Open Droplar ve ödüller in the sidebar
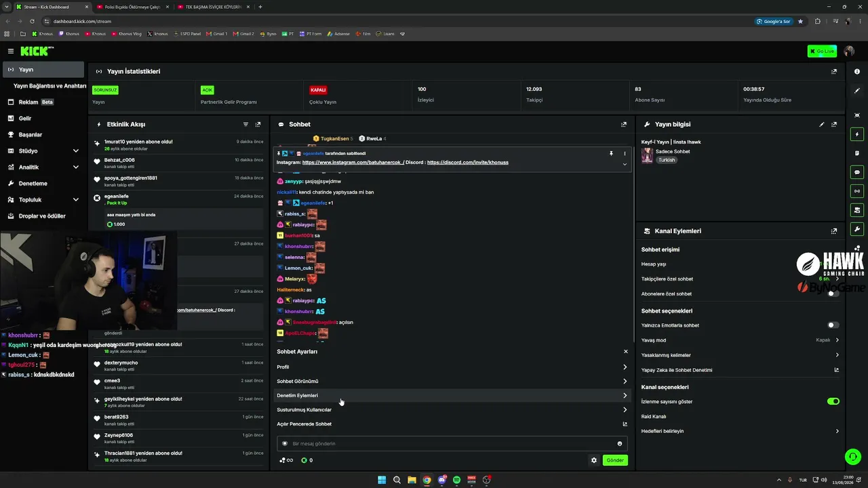 (x=43, y=216)
